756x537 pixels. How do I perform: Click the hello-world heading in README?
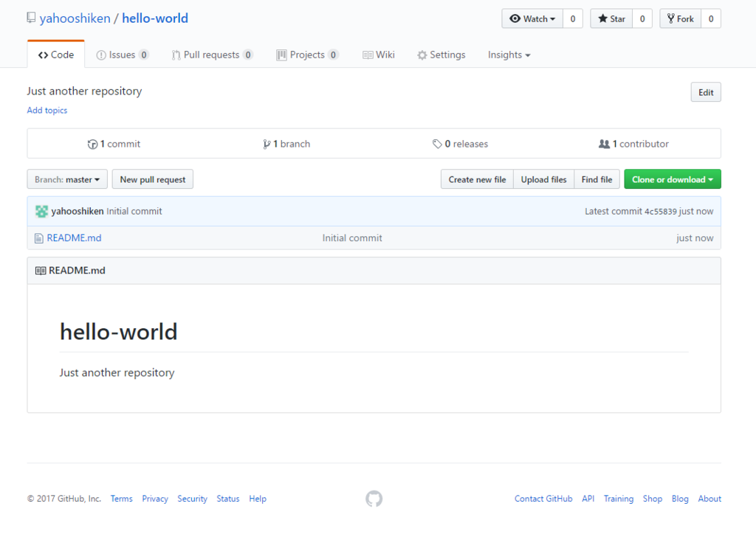coord(119,331)
